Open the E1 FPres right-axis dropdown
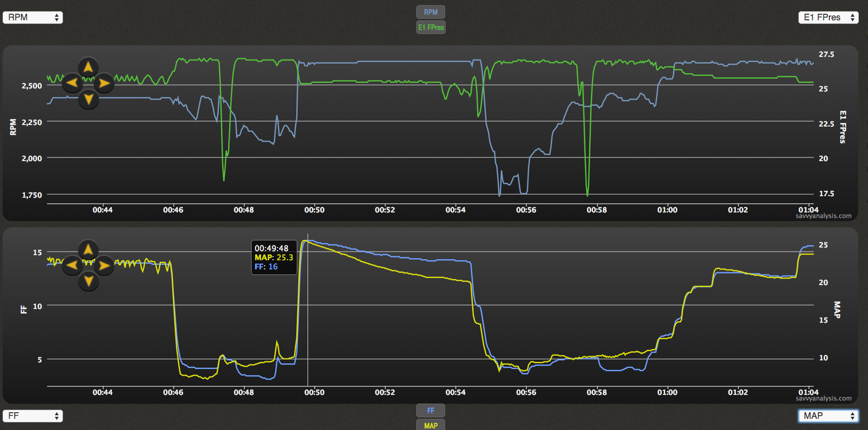This screenshot has width=868, height=430. [828, 17]
